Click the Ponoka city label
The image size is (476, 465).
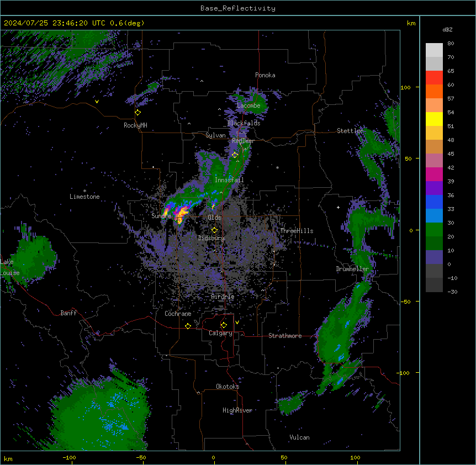(x=265, y=75)
